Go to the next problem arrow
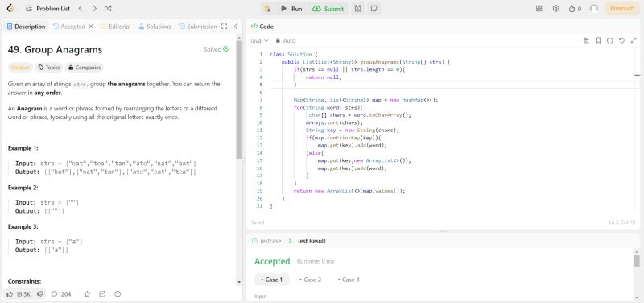Image resolution: width=644 pixels, height=303 pixels. (94, 9)
